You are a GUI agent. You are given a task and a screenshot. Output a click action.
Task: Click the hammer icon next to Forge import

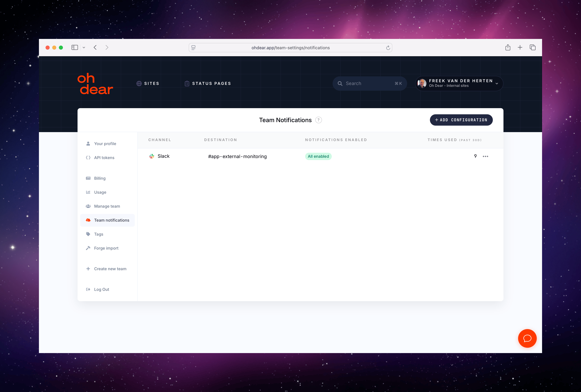[88, 248]
